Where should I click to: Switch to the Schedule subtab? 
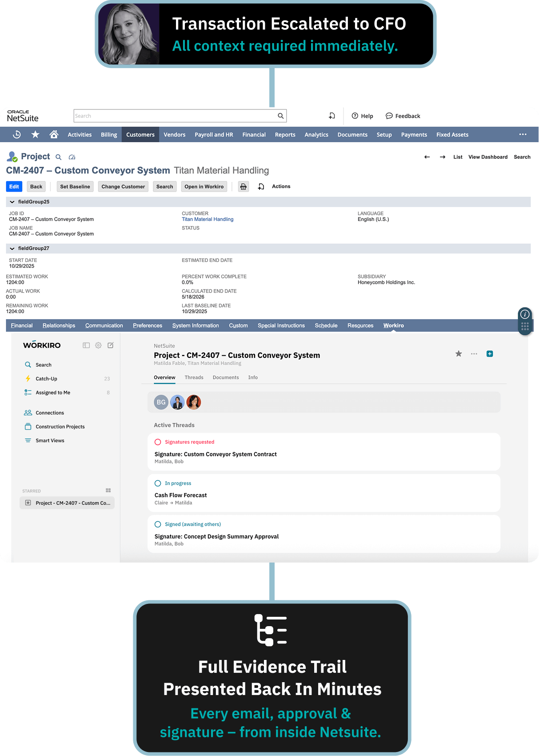click(326, 326)
